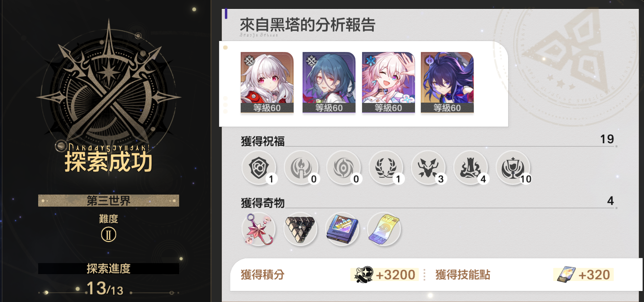
Task: Select the golden ticket curio
Action: point(384,229)
